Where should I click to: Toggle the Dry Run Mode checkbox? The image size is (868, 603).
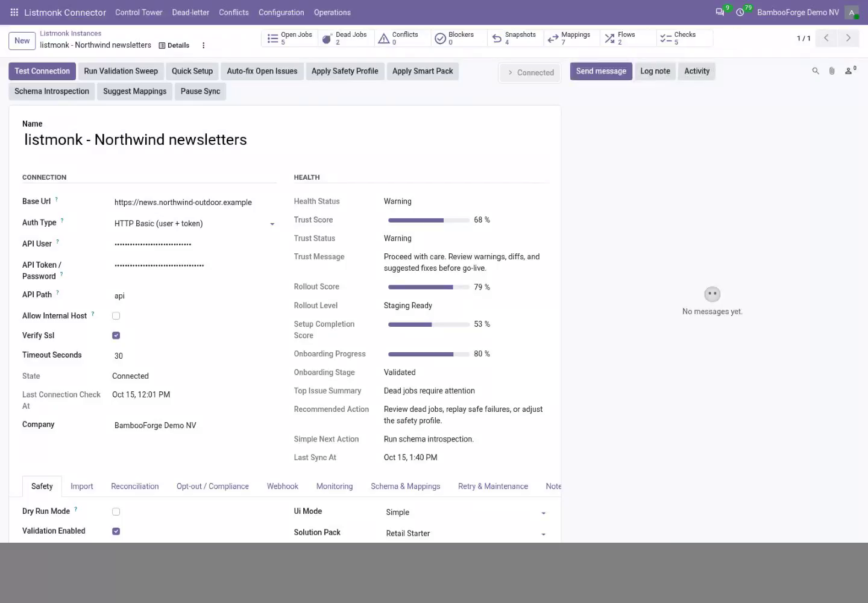116,511
